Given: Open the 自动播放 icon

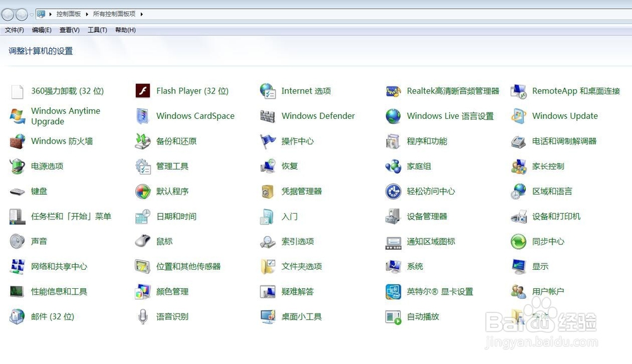Looking at the screenshot, I should coord(393,317).
